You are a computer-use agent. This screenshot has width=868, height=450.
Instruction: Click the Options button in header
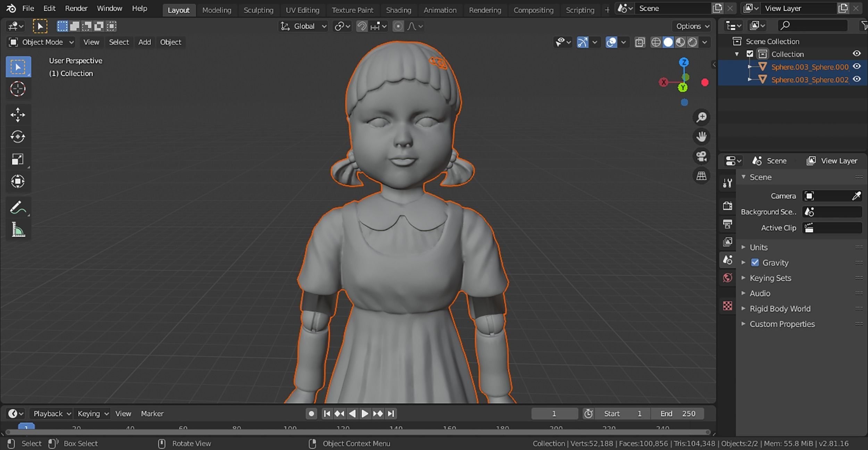(x=692, y=26)
